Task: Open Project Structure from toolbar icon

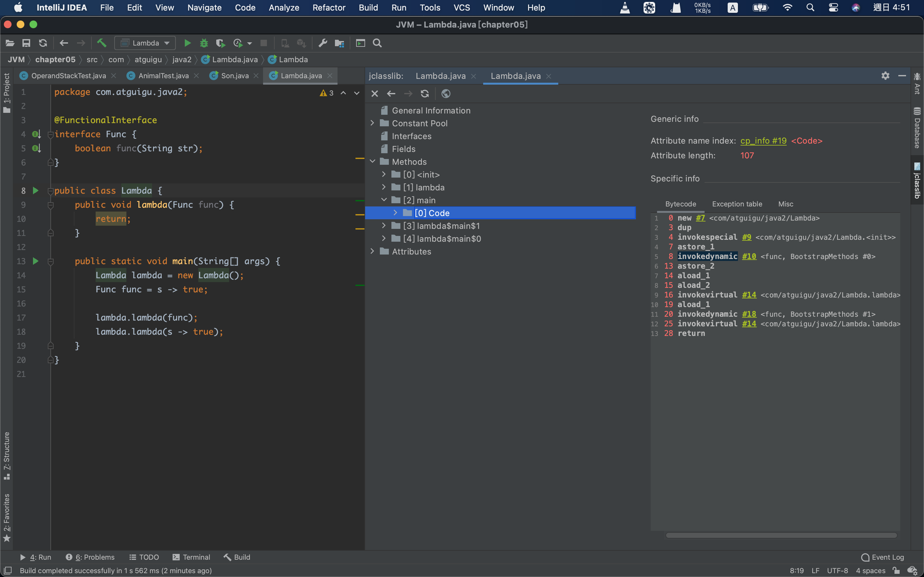Action: [x=339, y=43]
